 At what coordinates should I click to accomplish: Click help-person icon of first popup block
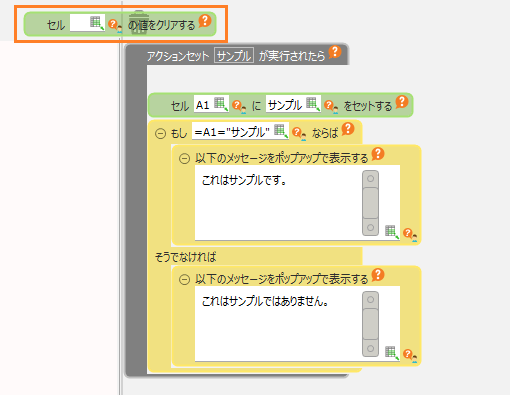click(x=410, y=235)
